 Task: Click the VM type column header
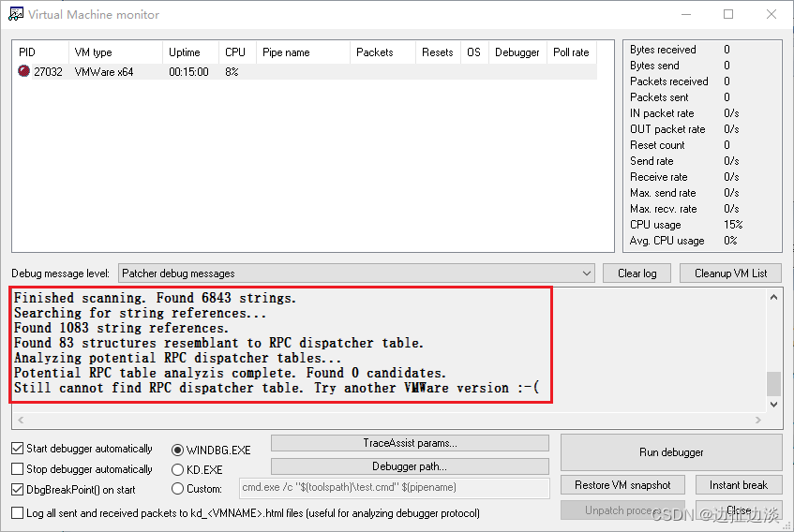(x=115, y=52)
